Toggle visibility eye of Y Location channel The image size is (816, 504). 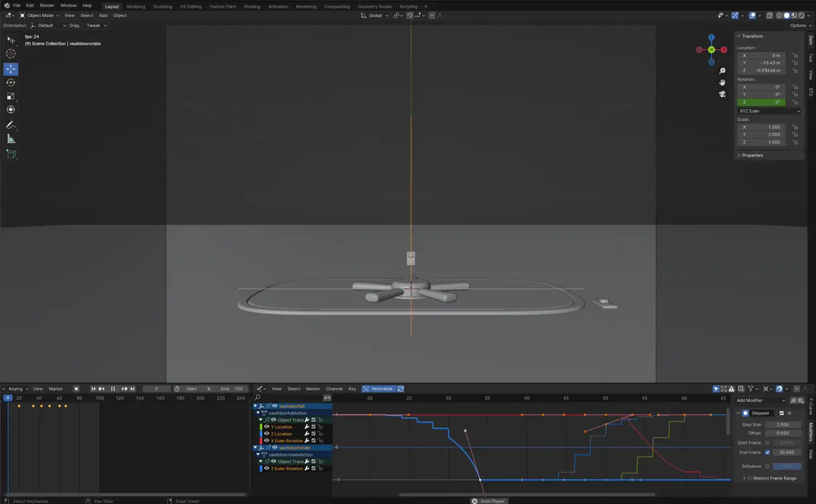point(266,427)
